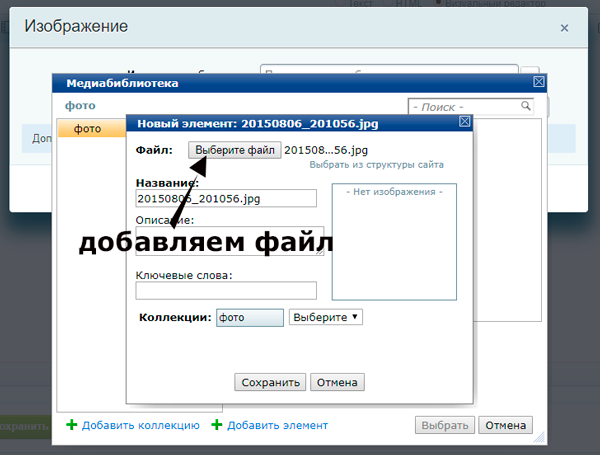Click the resize handle of Описание textarea

pyautogui.click(x=320, y=251)
